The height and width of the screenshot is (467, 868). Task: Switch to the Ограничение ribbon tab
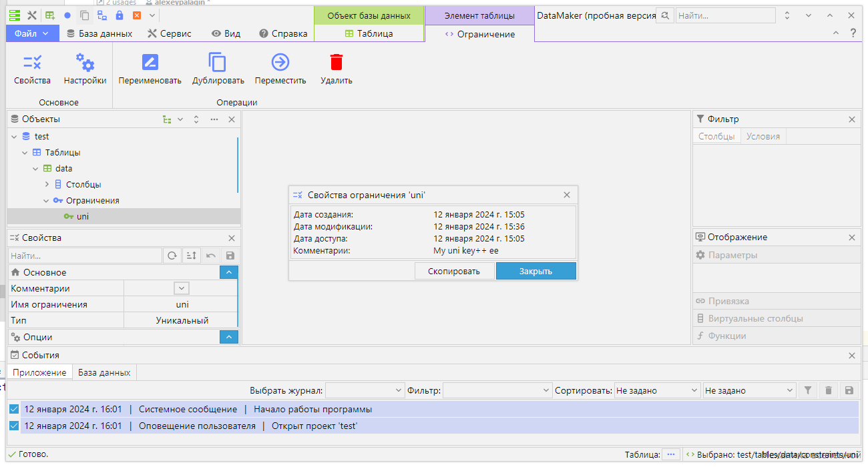pos(479,34)
